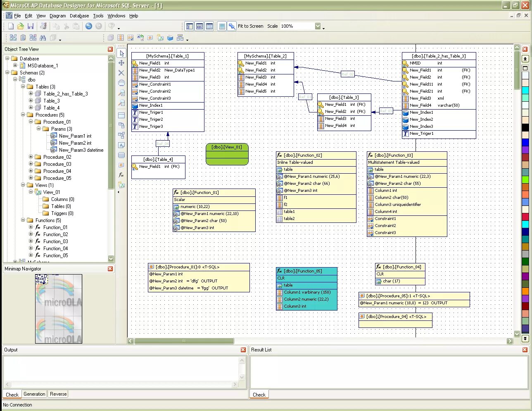Toggle the second panel layout button
532x411 pixels.
pyautogui.click(x=199, y=26)
